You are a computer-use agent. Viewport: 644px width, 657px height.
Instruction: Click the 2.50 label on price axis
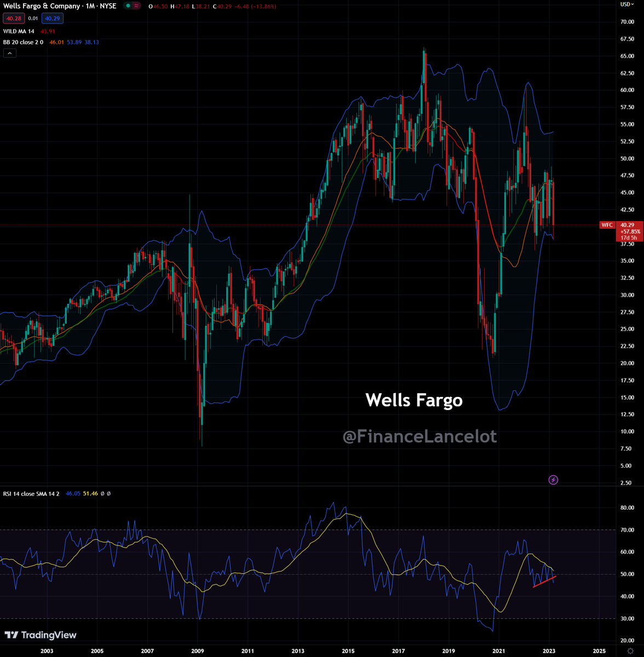pyautogui.click(x=627, y=483)
